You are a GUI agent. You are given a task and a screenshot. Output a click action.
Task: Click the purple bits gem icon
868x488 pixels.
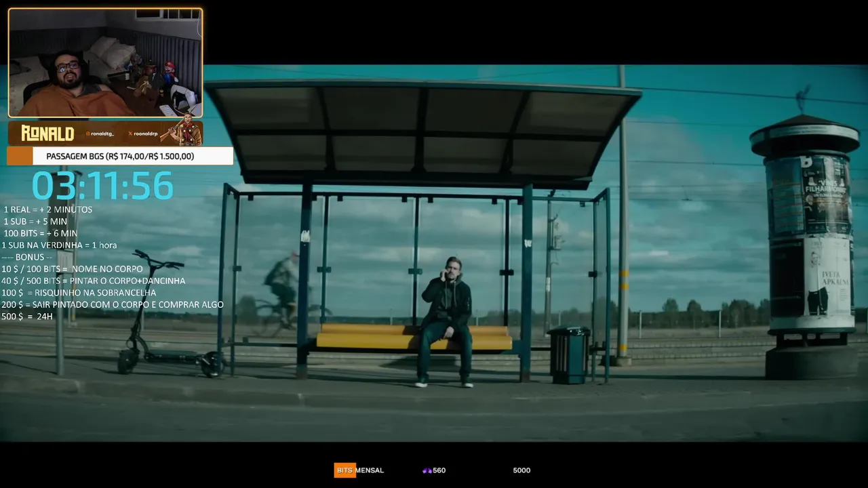tap(427, 470)
